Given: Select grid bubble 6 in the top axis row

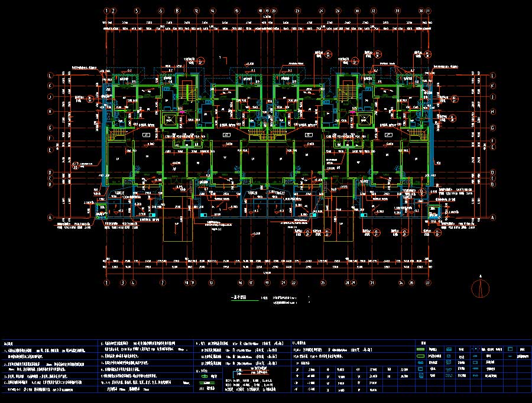Looking at the screenshot, I should point(161,11).
